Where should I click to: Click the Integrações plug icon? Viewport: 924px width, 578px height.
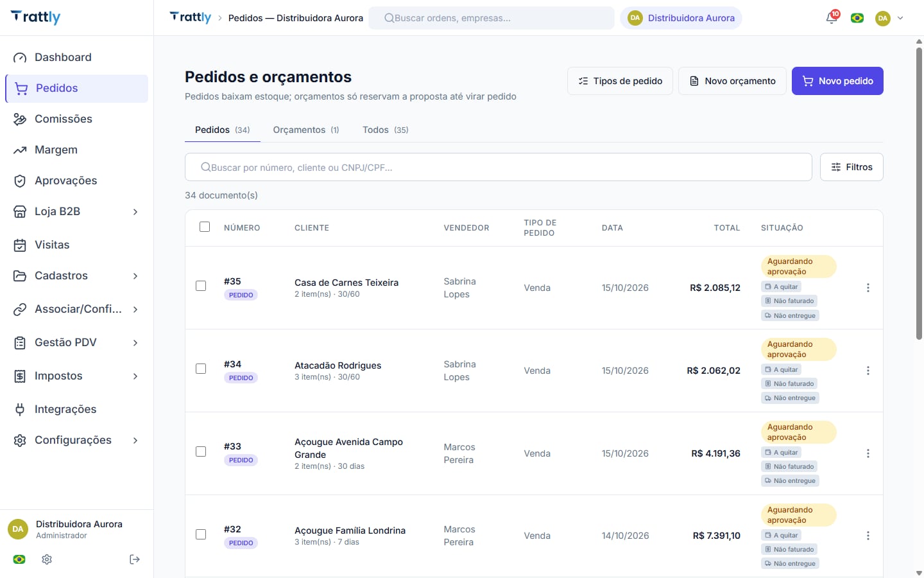[x=20, y=409]
